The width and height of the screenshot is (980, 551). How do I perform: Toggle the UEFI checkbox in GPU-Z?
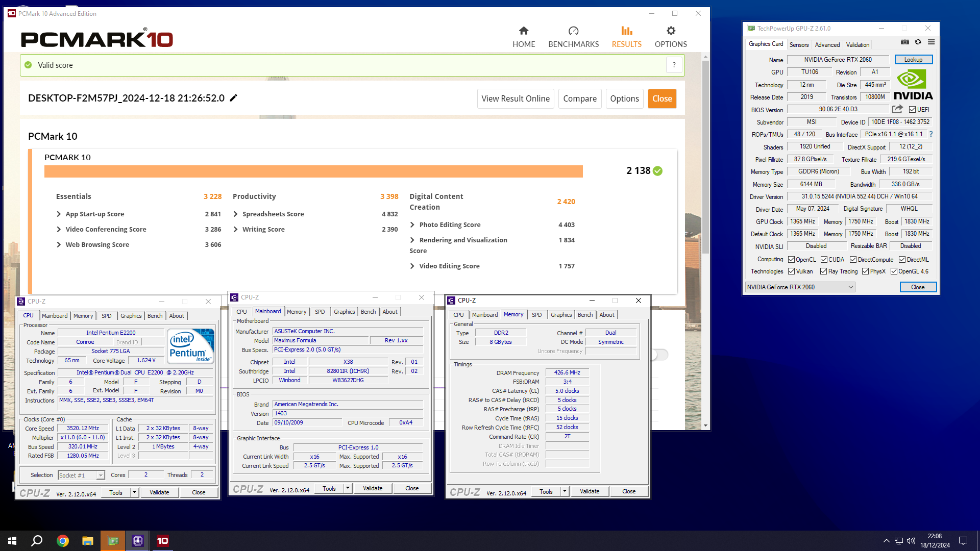click(912, 110)
